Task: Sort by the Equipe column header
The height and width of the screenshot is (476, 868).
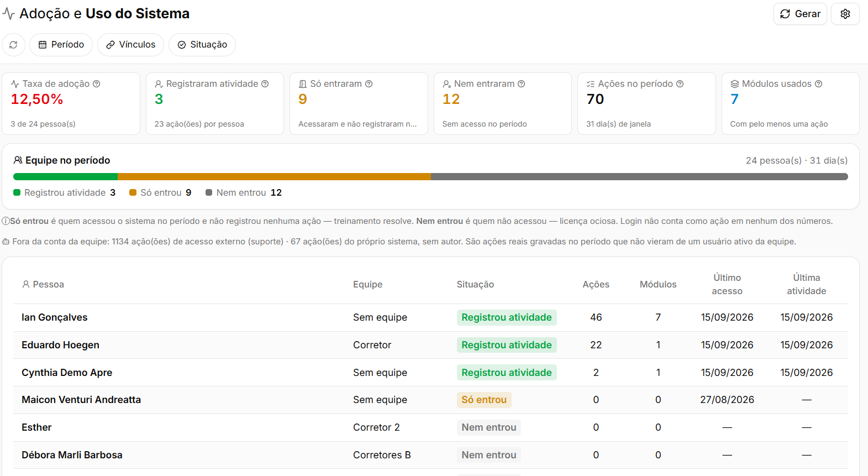Action: coord(367,285)
